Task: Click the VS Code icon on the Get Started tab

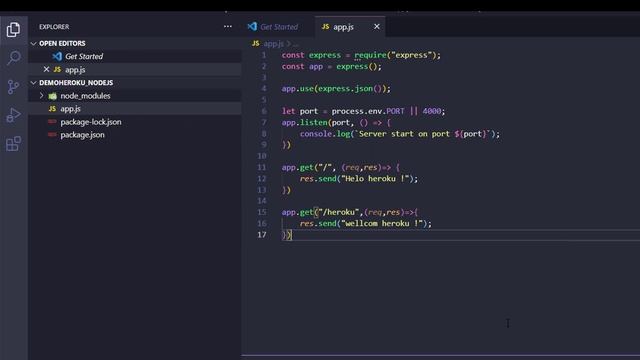Action: click(252, 27)
